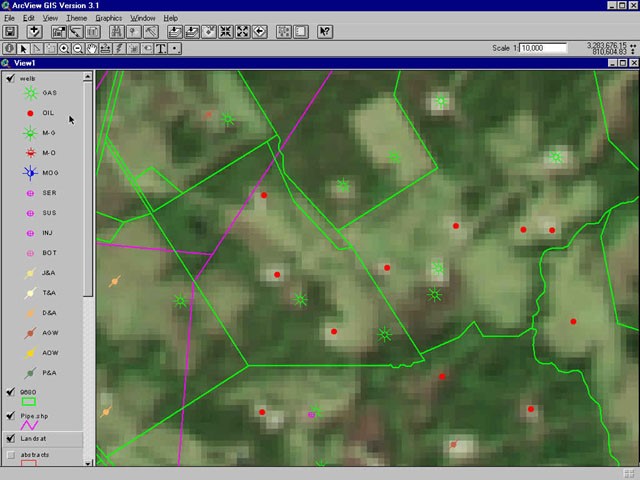This screenshot has height=480, width=640.
Task: Open the Theme menu
Action: (x=76, y=18)
